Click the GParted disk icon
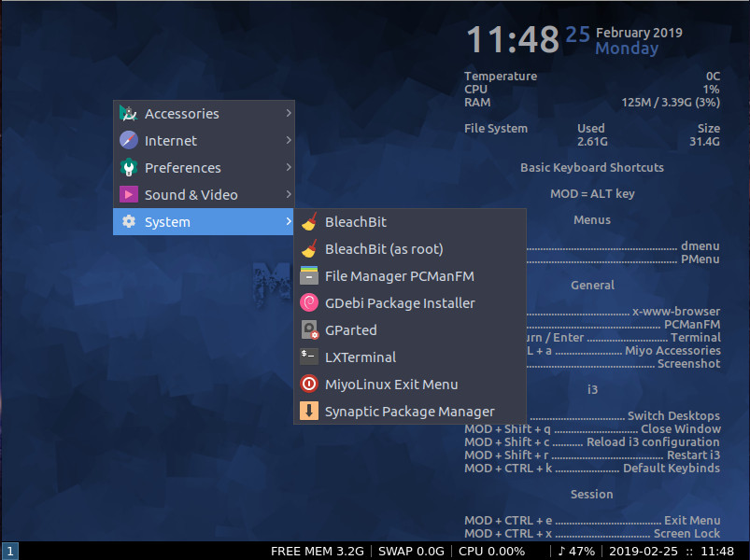 click(x=309, y=330)
